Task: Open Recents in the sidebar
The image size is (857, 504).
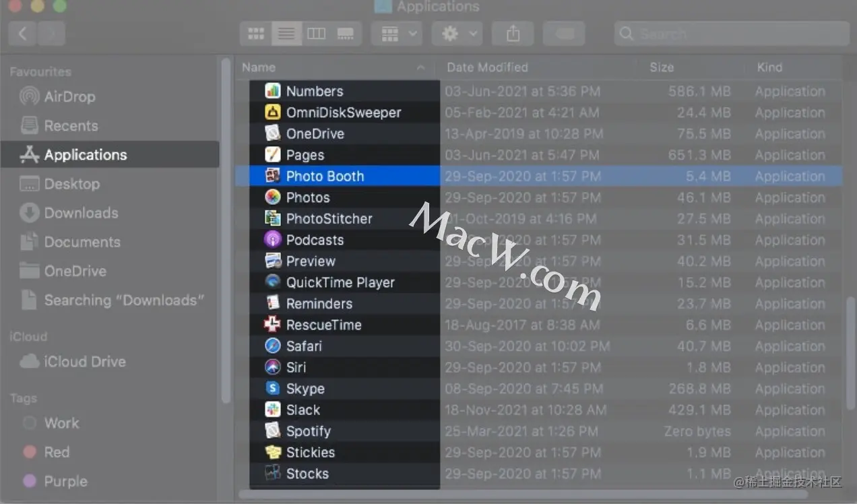Action: pos(71,125)
